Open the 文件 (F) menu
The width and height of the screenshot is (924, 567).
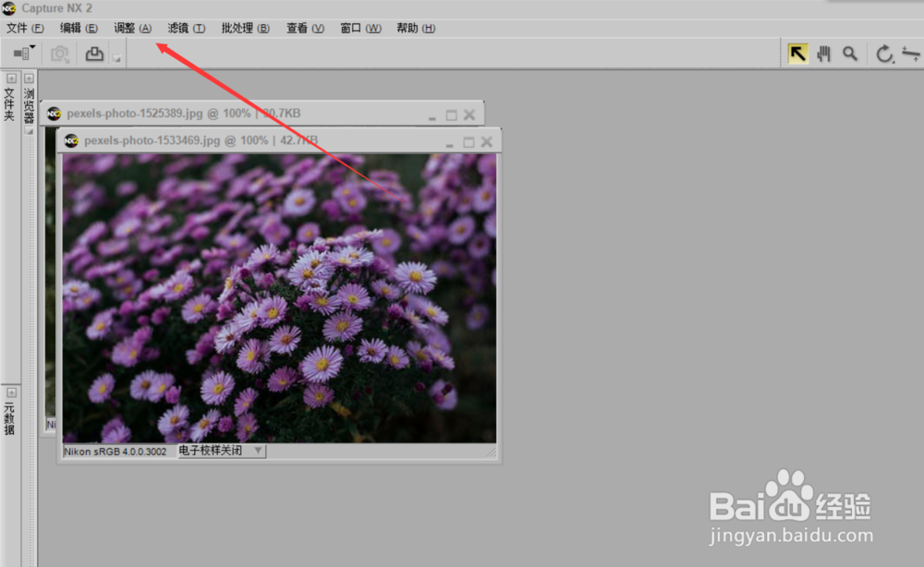25,29
